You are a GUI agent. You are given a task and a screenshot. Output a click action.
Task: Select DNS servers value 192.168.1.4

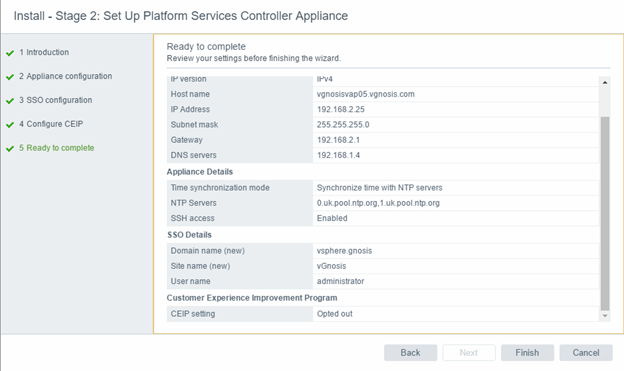338,155
